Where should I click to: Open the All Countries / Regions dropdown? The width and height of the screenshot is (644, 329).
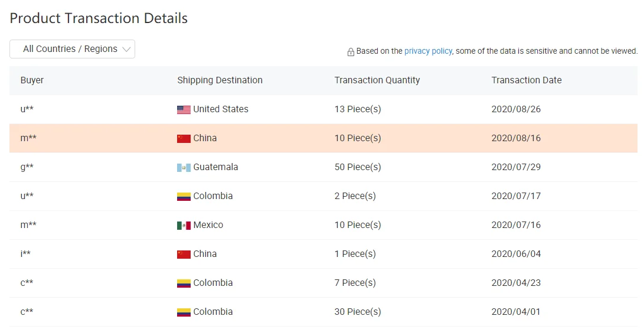[x=72, y=49]
